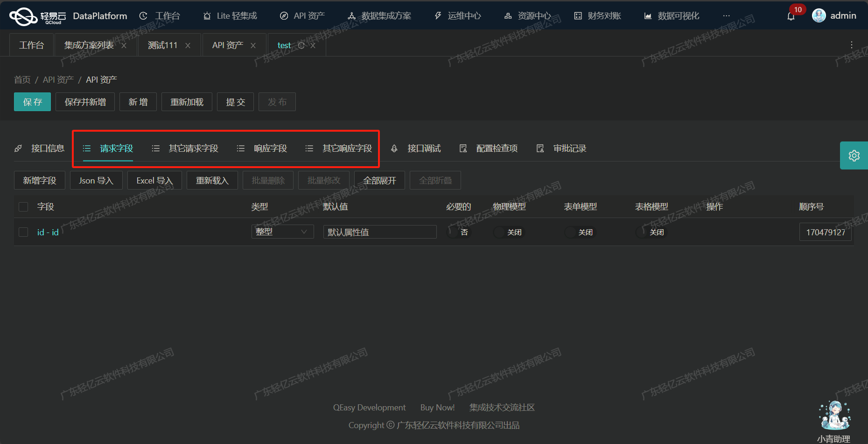This screenshot has width=868, height=444.
Task: Click the vertical dots tab options icon
Action: pyautogui.click(x=852, y=45)
